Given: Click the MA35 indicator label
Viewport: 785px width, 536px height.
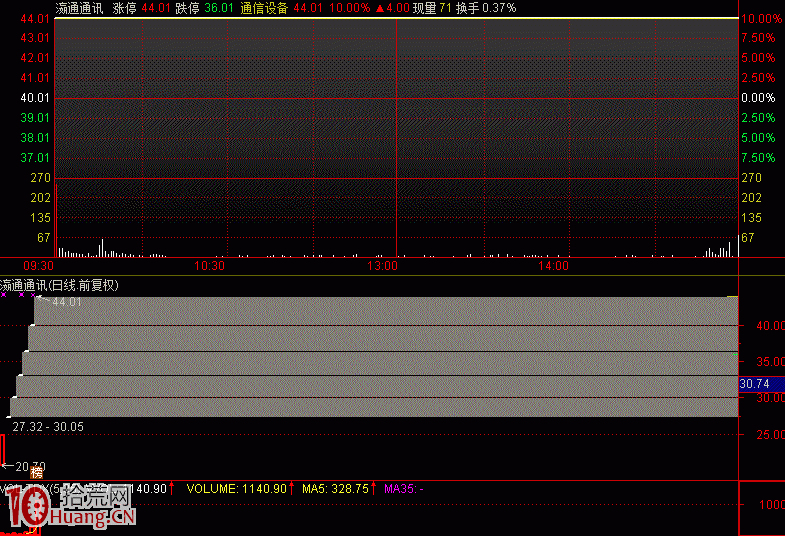Looking at the screenshot, I should coord(404,488).
